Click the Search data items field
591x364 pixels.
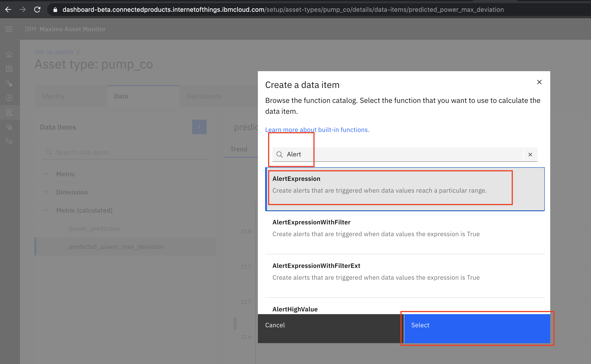tap(125, 152)
